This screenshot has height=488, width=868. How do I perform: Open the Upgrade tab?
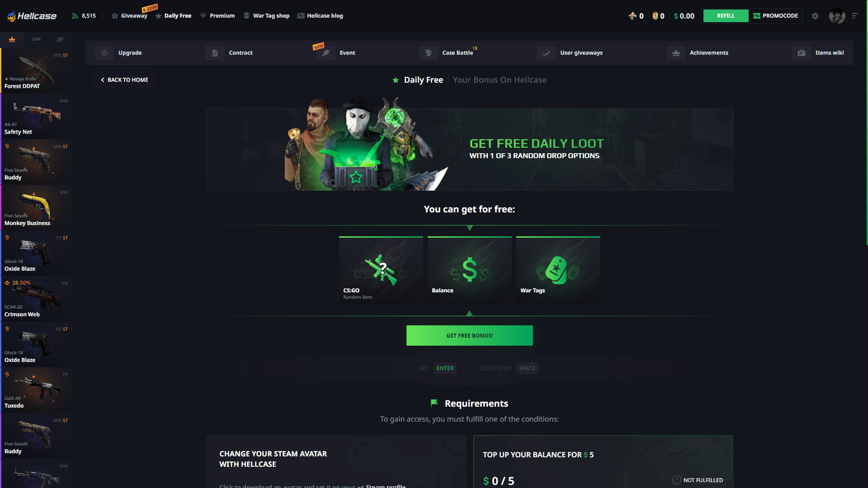[x=129, y=52]
